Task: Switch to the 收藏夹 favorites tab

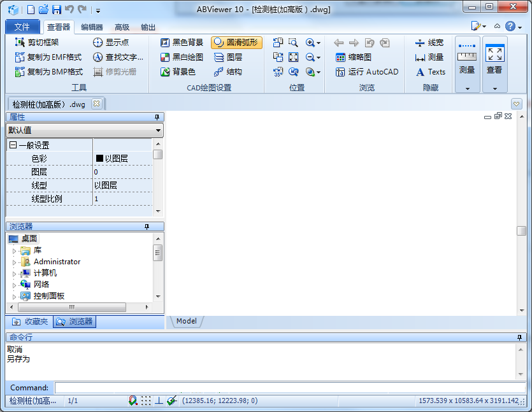Action: 30,322
